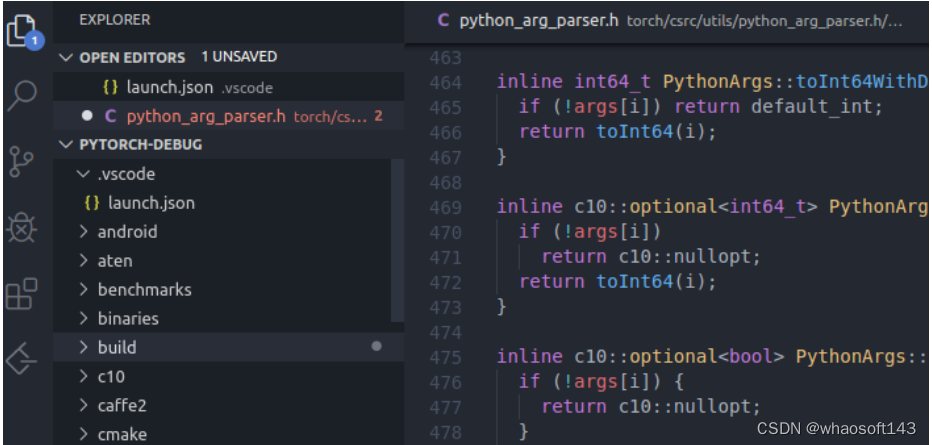Click the Explorer file tree scrollbar
This screenshot has height=445, width=932.
pyautogui.click(x=398, y=239)
